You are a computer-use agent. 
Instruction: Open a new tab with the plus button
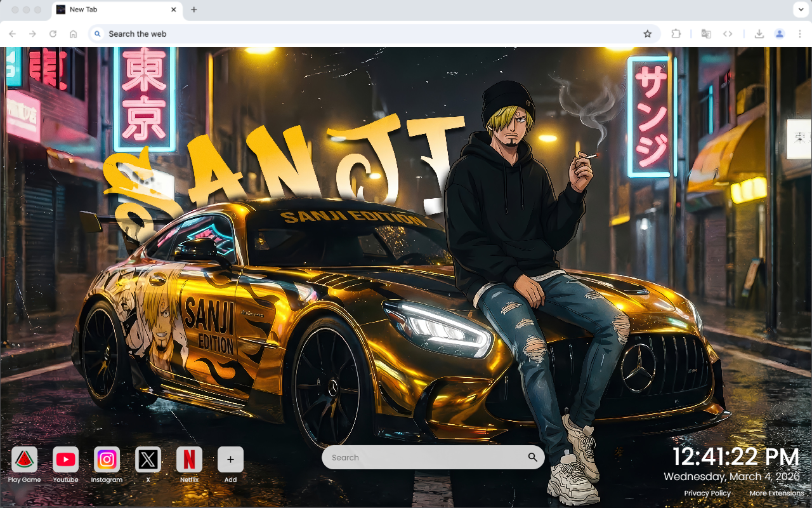(194, 10)
